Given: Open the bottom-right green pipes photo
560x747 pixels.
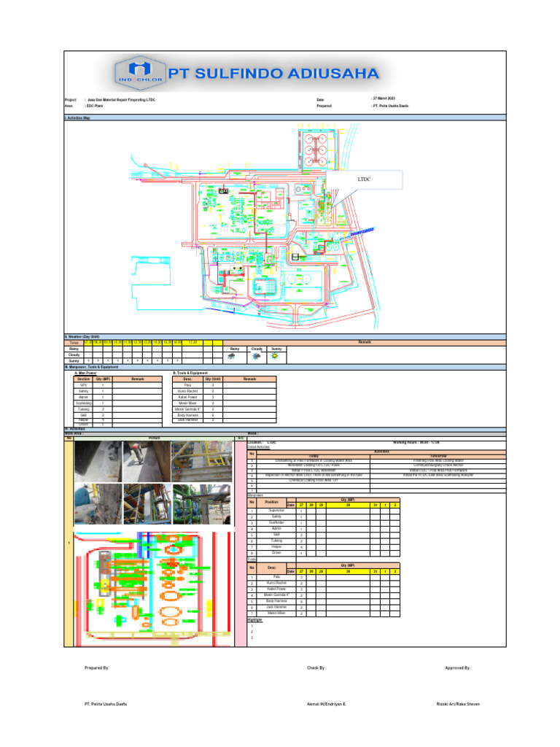Looking at the screenshot, I should click(202, 504).
